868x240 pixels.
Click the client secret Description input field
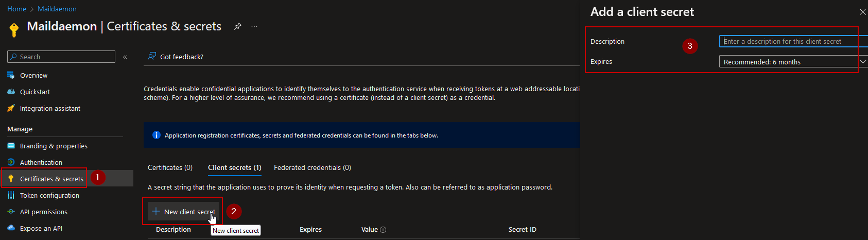793,41
